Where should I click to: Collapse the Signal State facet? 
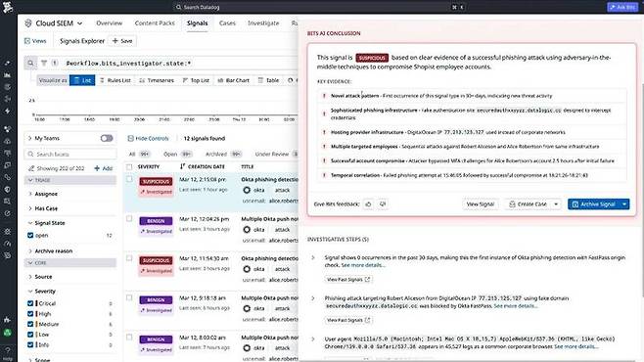tap(30, 223)
